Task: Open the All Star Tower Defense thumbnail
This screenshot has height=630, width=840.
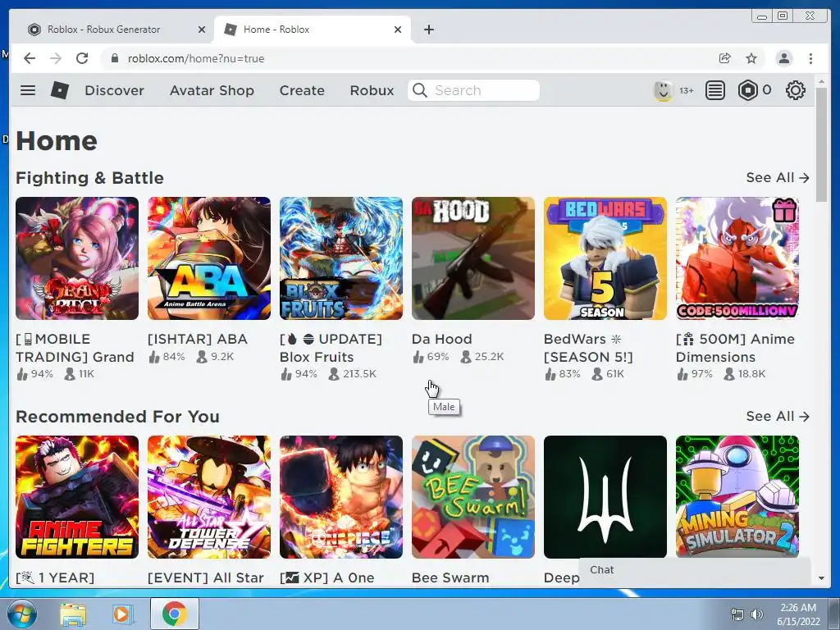Action: coord(209,497)
